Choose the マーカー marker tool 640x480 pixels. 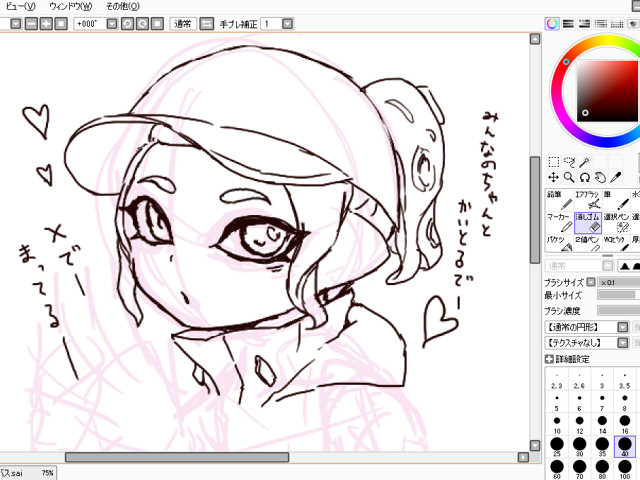coord(559,223)
